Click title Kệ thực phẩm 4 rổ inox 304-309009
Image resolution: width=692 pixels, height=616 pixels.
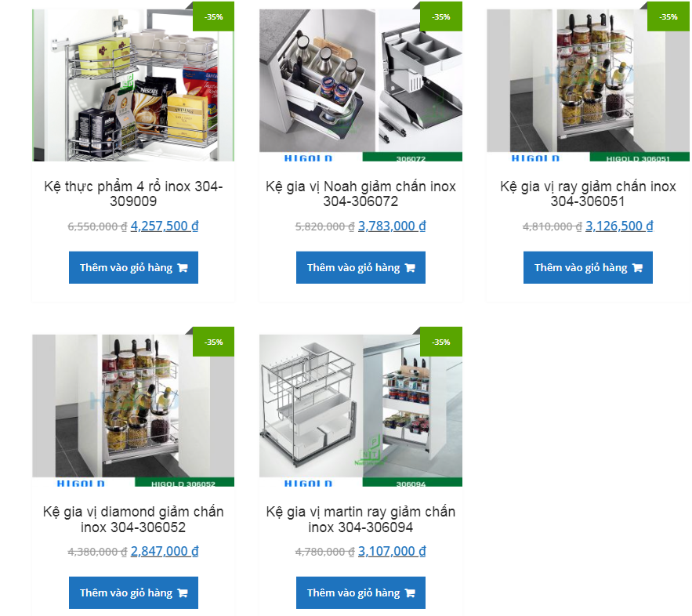(x=133, y=194)
